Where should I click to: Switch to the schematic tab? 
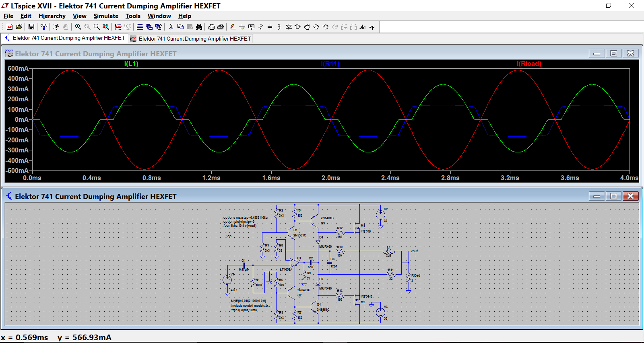(65, 38)
